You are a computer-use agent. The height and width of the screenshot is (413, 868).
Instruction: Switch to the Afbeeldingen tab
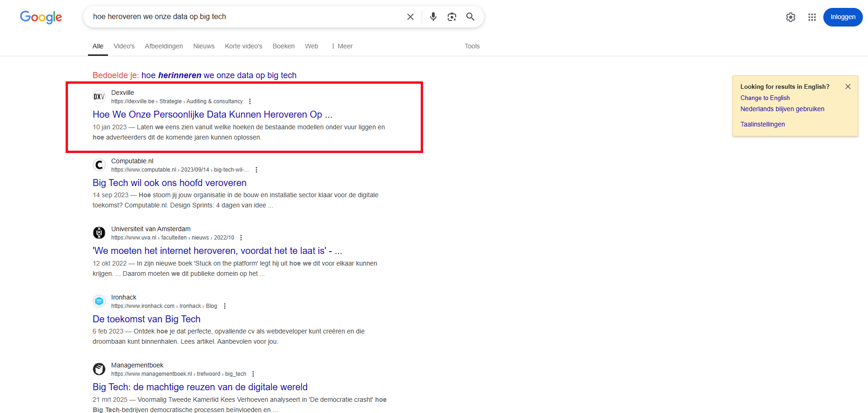coord(164,46)
